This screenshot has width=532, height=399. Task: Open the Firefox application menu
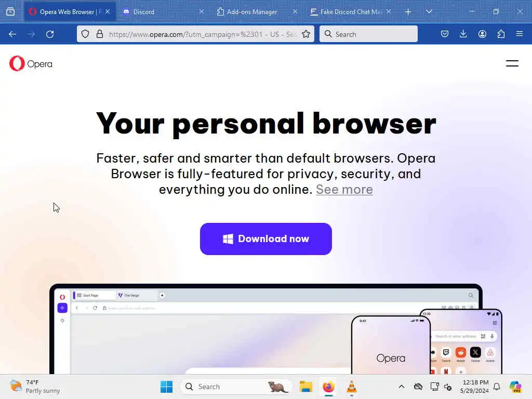tap(520, 34)
